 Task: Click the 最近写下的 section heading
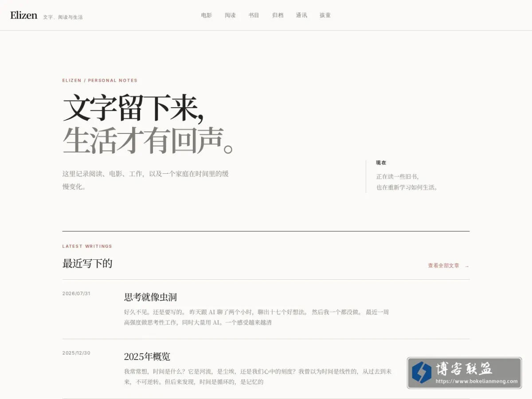[x=87, y=263]
